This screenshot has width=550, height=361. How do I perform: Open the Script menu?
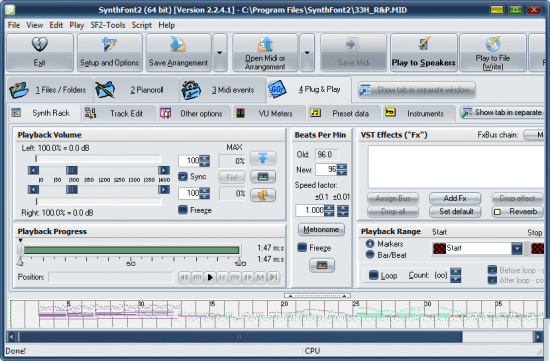click(x=142, y=25)
